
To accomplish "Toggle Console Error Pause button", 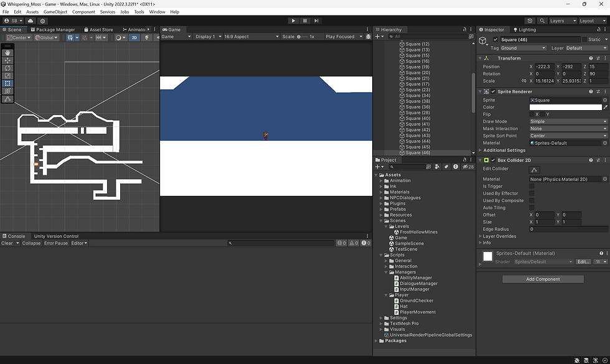I will click(56, 243).
